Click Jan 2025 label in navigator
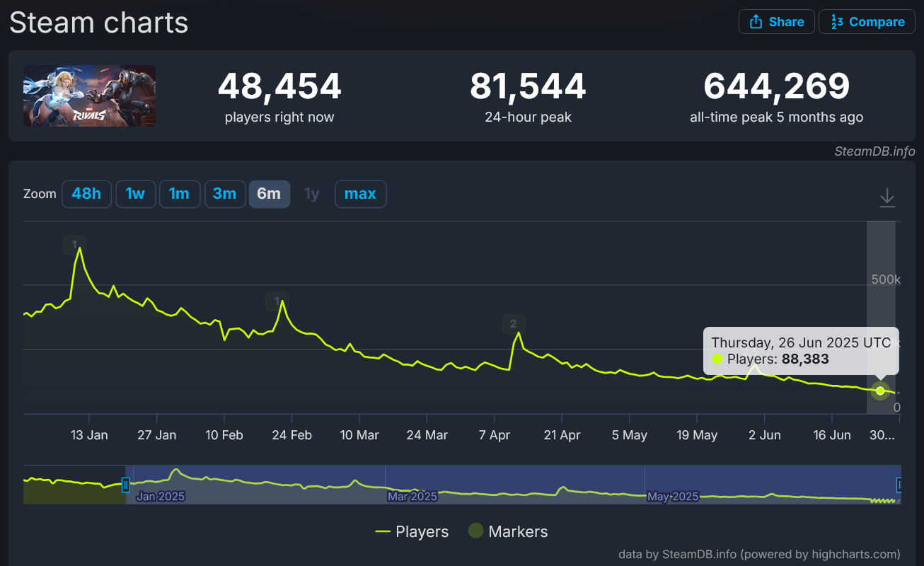 pos(161,497)
